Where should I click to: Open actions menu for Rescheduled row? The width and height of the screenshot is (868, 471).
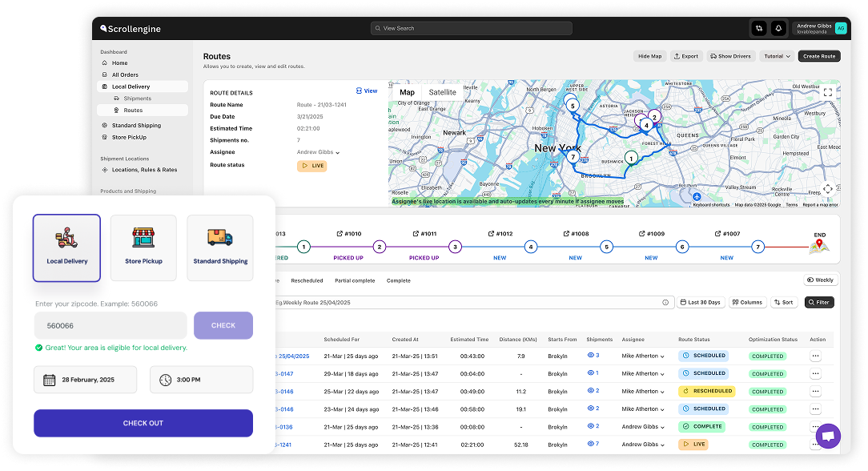(x=815, y=392)
